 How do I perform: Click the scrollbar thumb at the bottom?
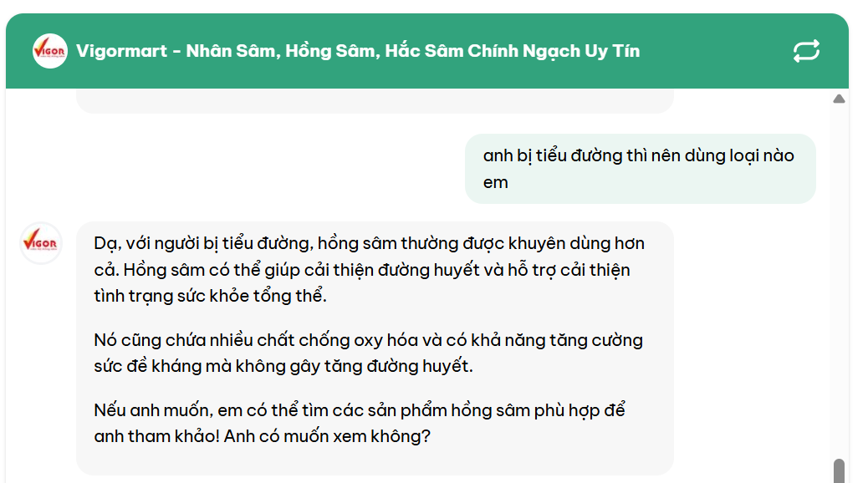839,470
